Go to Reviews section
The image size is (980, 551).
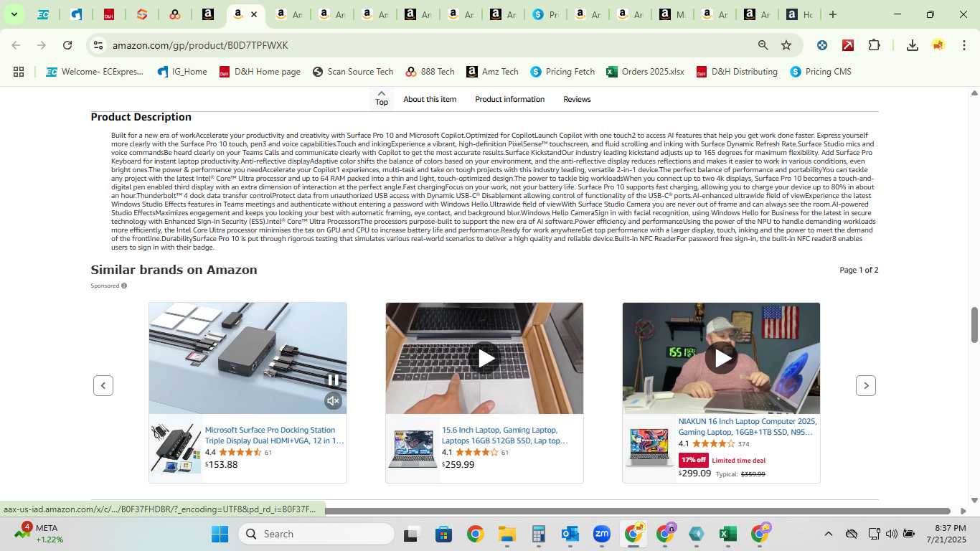tap(577, 99)
